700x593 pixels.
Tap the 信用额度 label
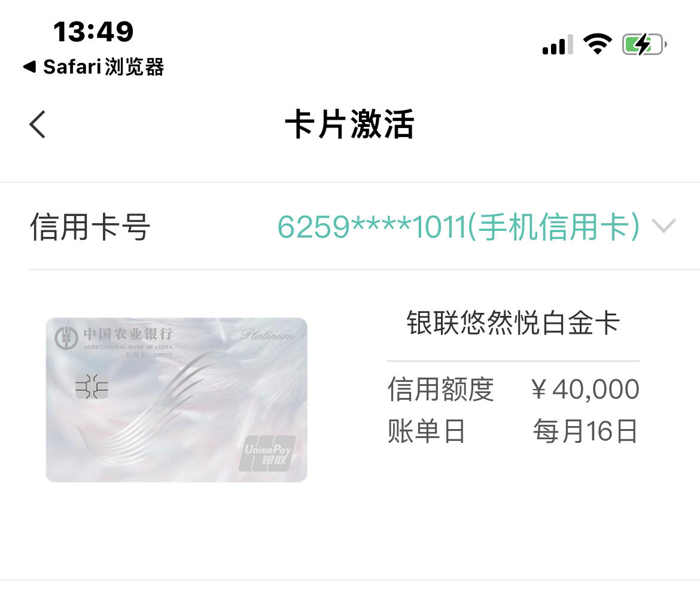pyautogui.click(x=440, y=389)
